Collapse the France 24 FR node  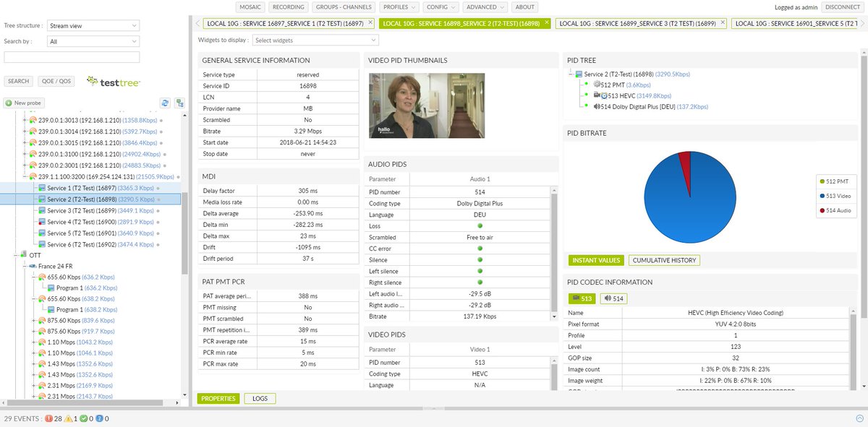[x=24, y=266]
